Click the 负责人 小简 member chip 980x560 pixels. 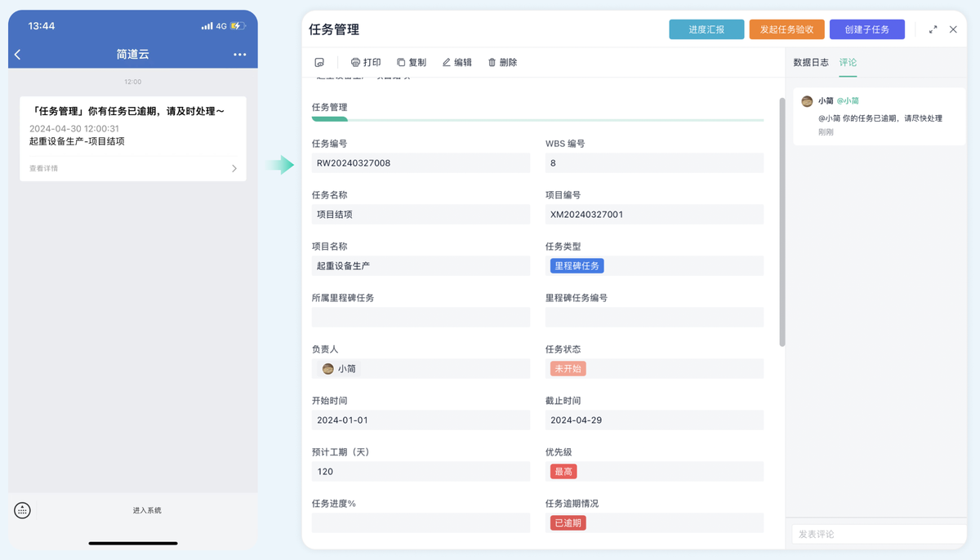point(340,369)
